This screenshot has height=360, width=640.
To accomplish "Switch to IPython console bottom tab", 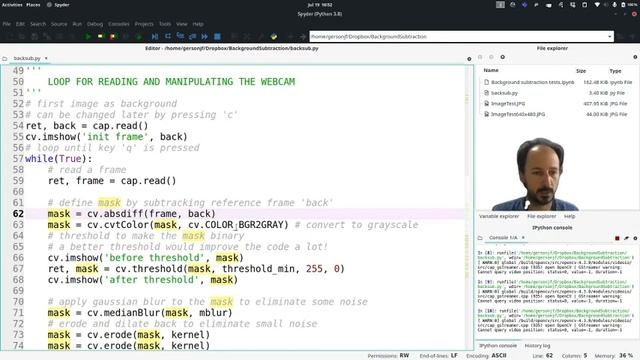I will coord(498,346).
